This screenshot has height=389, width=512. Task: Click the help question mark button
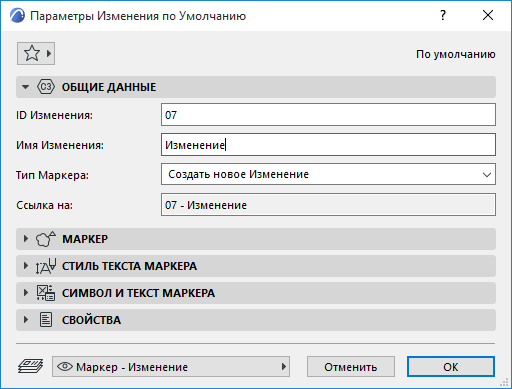(x=443, y=15)
